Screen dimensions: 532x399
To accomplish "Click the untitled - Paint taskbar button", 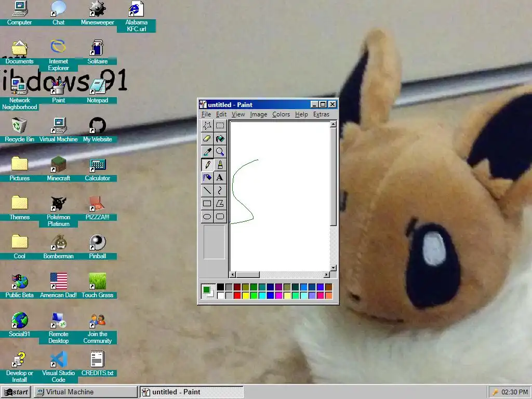I will click(192, 392).
